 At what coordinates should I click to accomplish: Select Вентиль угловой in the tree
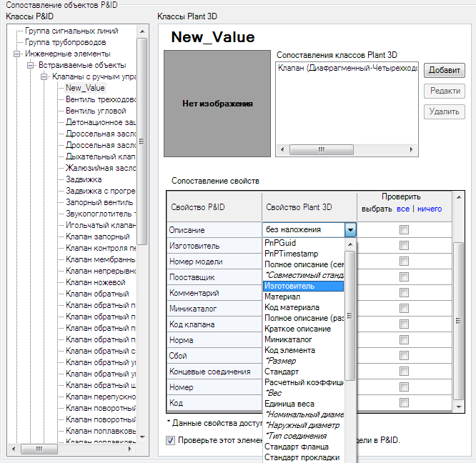(x=96, y=111)
